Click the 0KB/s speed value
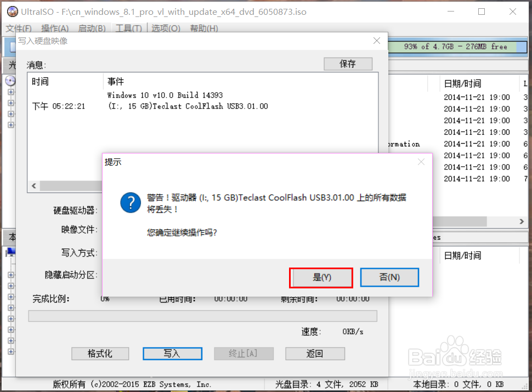 tap(353, 332)
